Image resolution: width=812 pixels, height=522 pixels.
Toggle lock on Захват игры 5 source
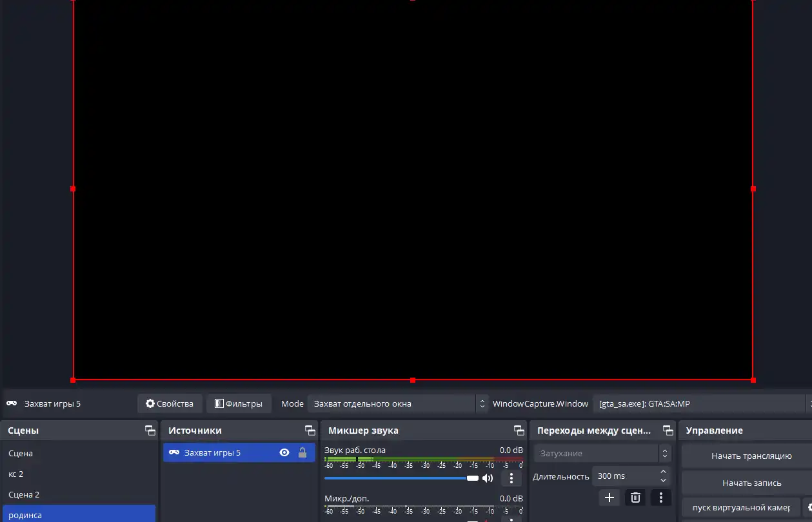[x=302, y=453]
